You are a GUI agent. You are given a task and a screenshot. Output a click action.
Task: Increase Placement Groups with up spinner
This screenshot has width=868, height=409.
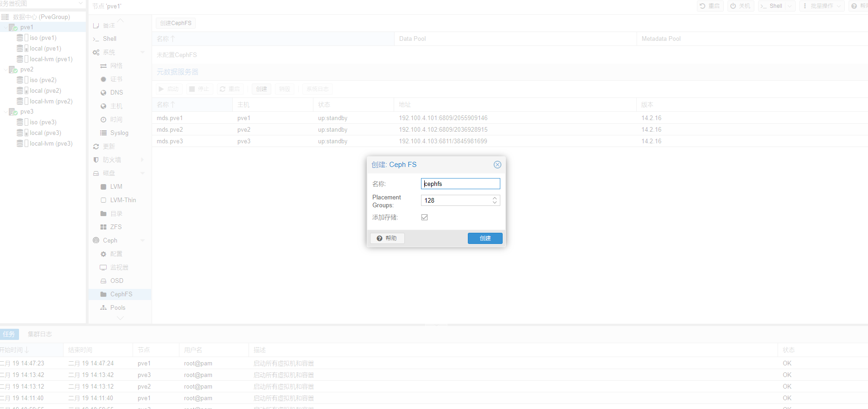pos(495,198)
